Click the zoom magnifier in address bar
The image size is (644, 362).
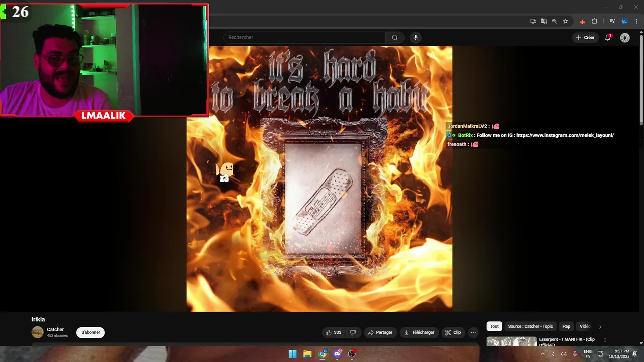(554, 21)
